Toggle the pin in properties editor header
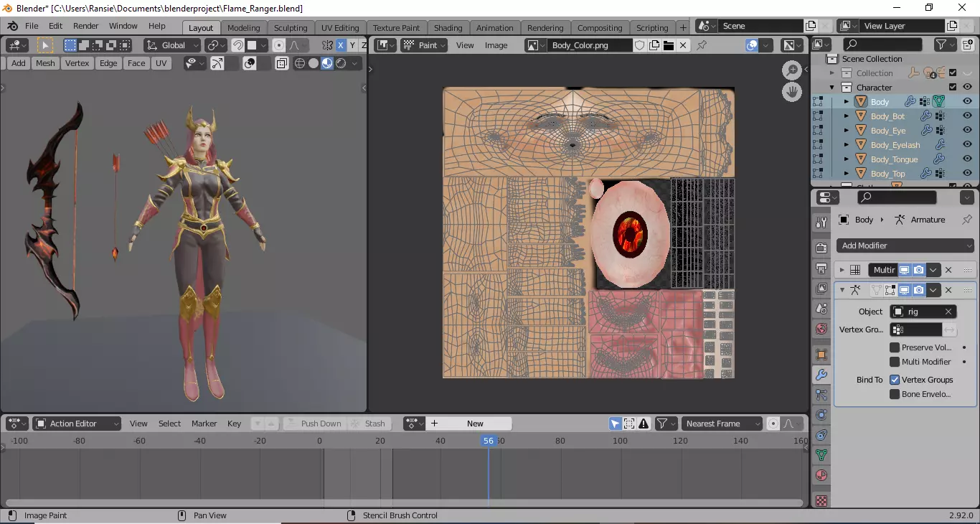Viewport: 980px width, 524px height. tap(966, 220)
